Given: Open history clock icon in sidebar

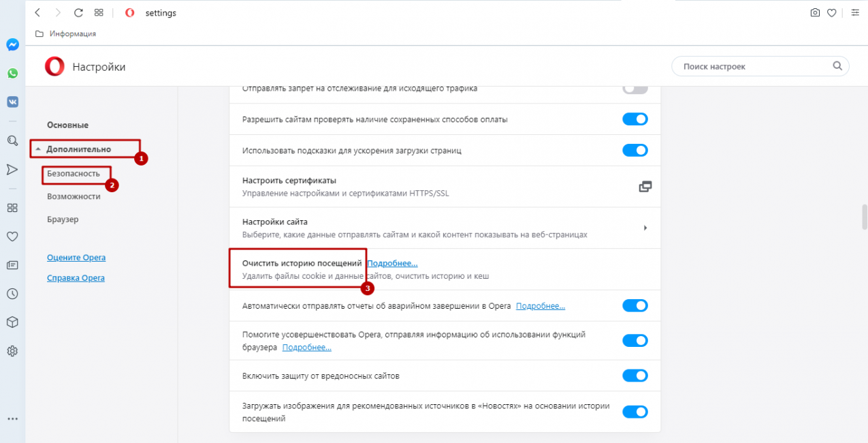Looking at the screenshot, I should coord(12,294).
